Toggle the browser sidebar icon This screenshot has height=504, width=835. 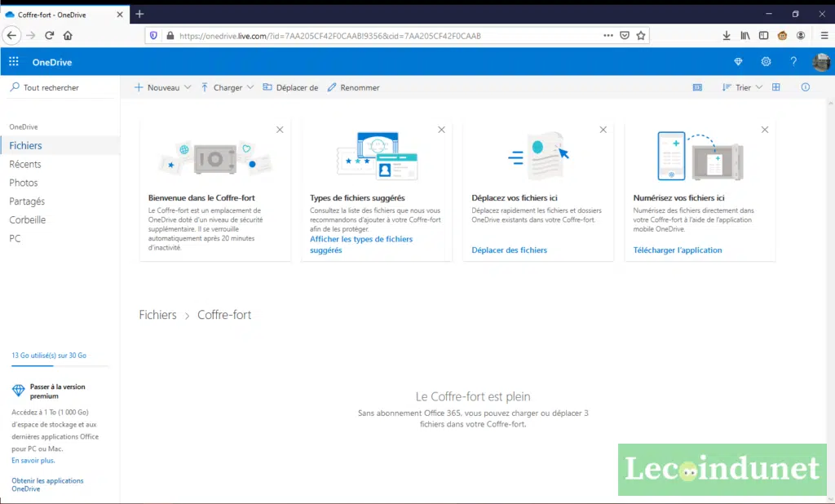point(763,36)
